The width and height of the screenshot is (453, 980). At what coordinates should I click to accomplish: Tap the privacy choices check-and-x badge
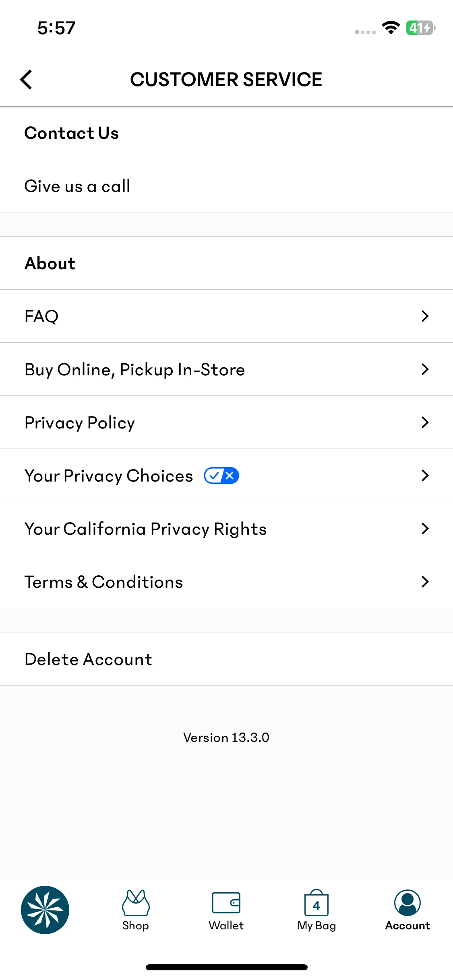point(221,476)
